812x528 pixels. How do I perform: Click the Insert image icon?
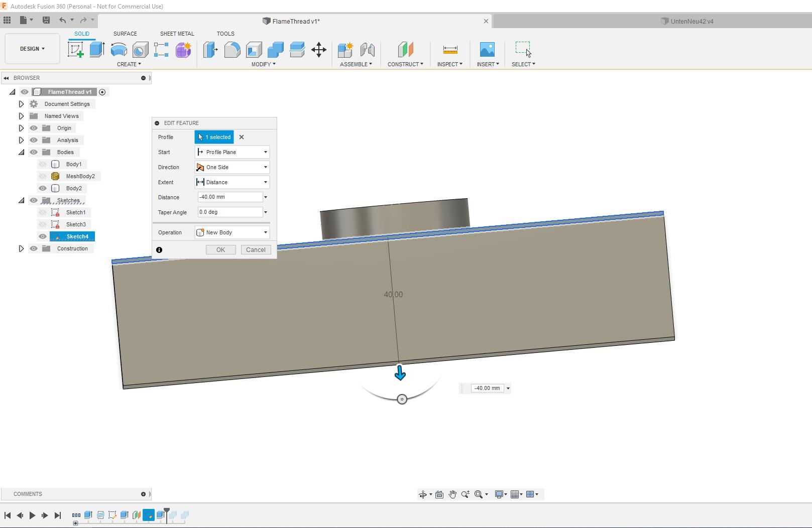point(487,50)
